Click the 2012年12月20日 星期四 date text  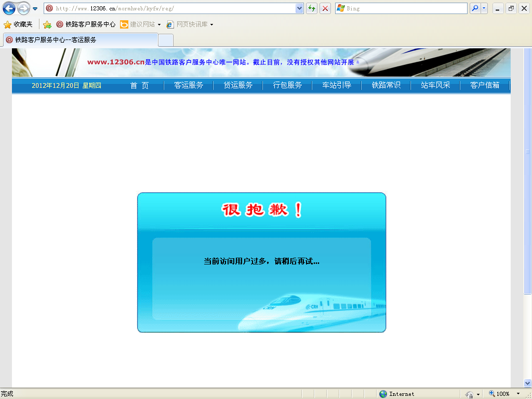[x=66, y=86]
